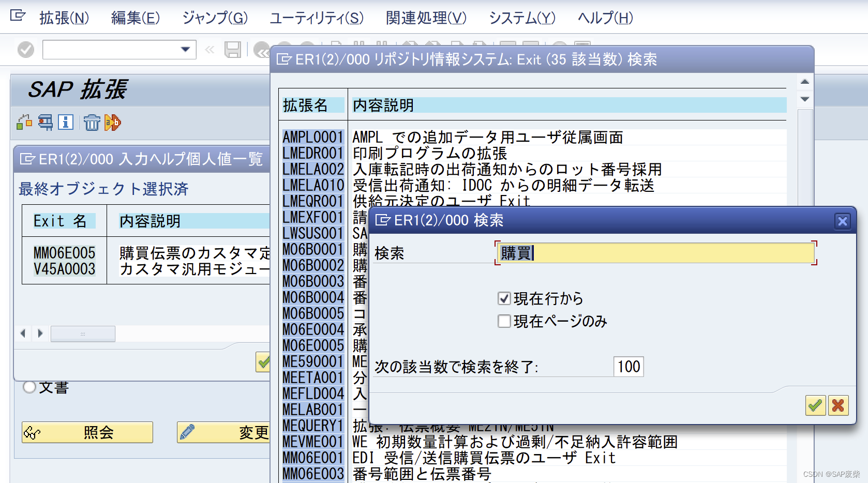Click the left scroll arrow in the input help list
Viewport: 868px width, 483px height.
click(23, 334)
